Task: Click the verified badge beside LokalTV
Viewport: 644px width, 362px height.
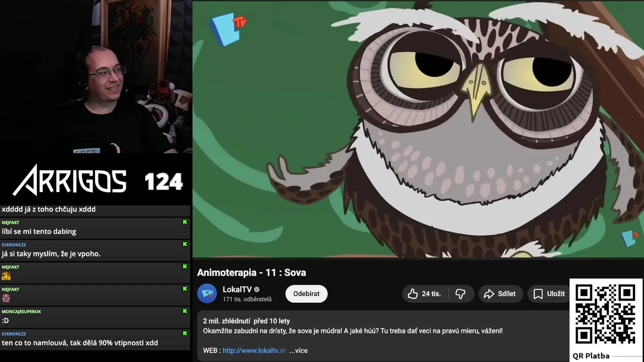Action: pyautogui.click(x=257, y=290)
